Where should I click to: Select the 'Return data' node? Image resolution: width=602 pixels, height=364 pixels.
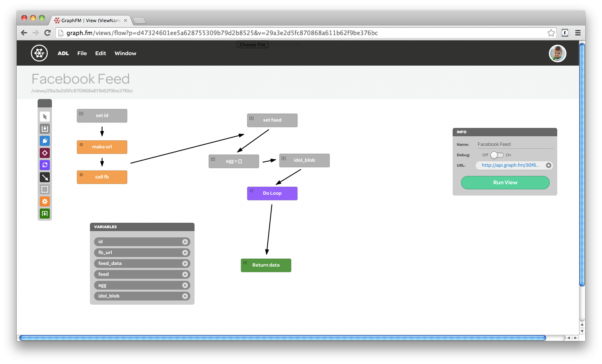(x=266, y=265)
